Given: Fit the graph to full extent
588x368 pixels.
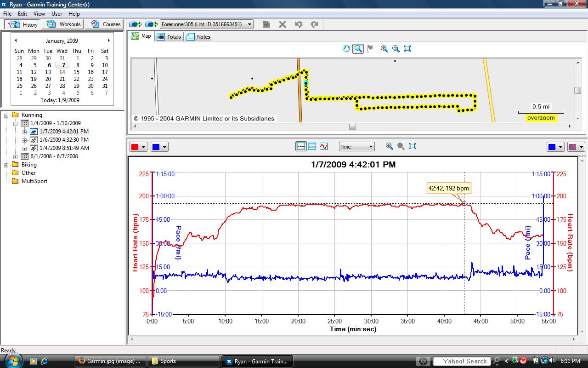Looking at the screenshot, I should [x=413, y=146].
